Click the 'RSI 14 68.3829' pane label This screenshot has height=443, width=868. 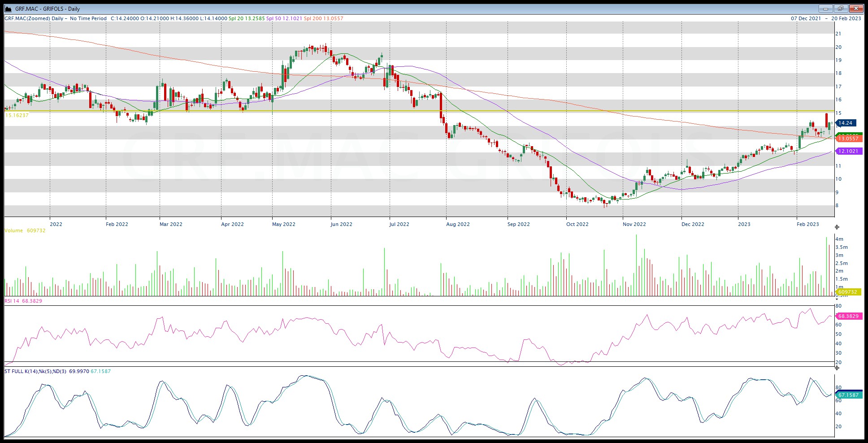tap(23, 301)
